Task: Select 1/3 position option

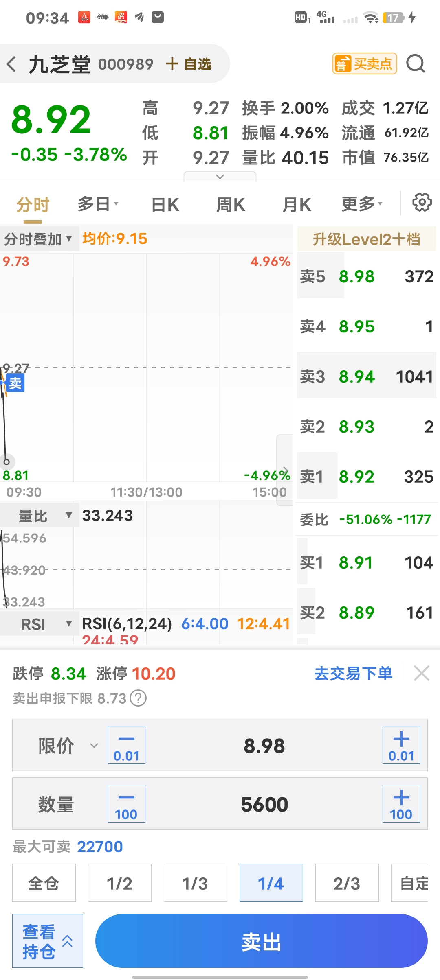Action: tap(196, 883)
